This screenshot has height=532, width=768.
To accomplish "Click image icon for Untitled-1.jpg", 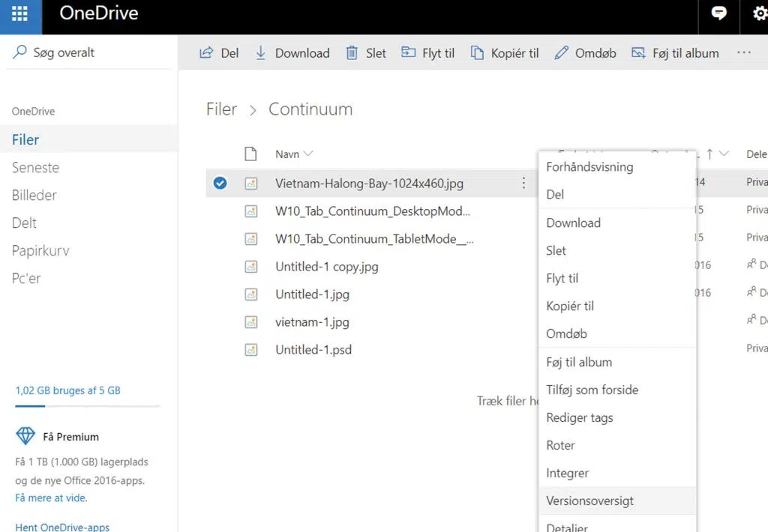I will click(x=251, y=294).
